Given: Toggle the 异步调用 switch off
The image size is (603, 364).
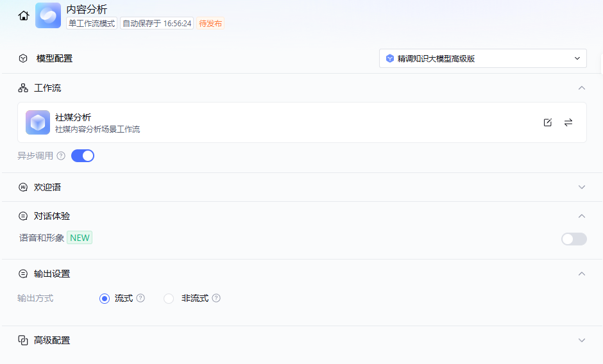Looking at the screenshot, I should tap(83, 156).
